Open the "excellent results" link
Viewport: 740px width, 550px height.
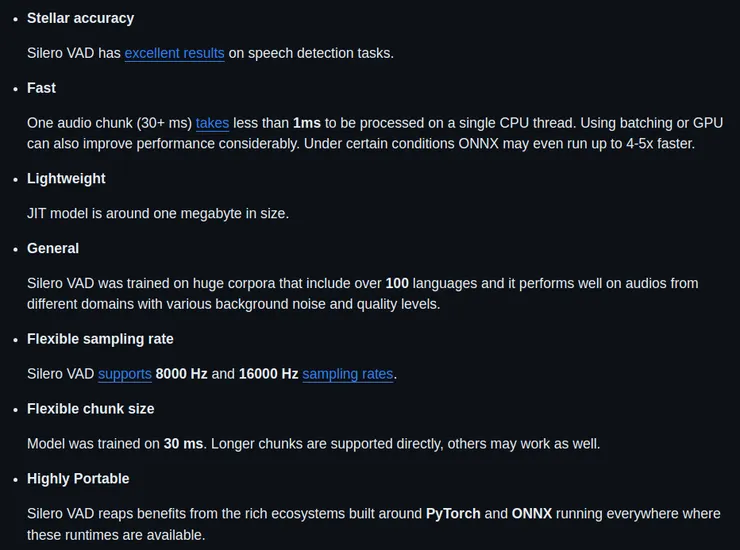174,53
